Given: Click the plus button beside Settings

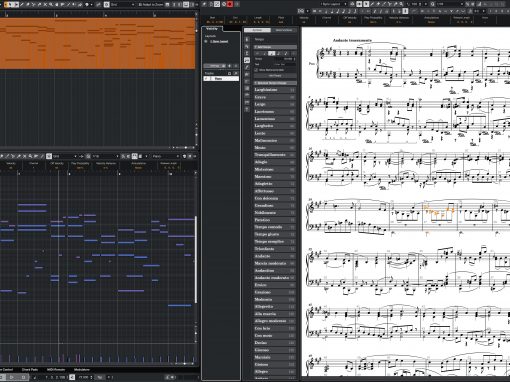Looking at the screenshot, I should (229, 66).
